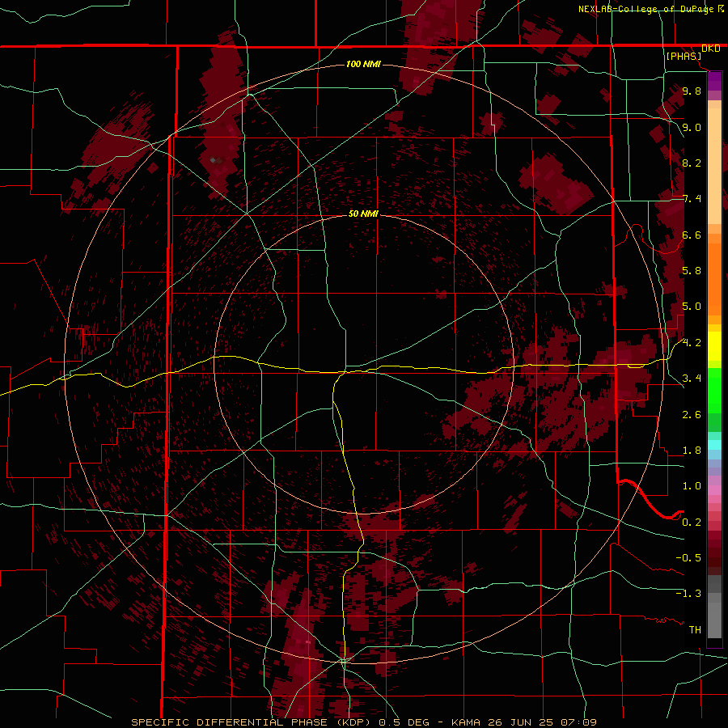Click the DKD [PHAS] legend header

tap(693, 52)
